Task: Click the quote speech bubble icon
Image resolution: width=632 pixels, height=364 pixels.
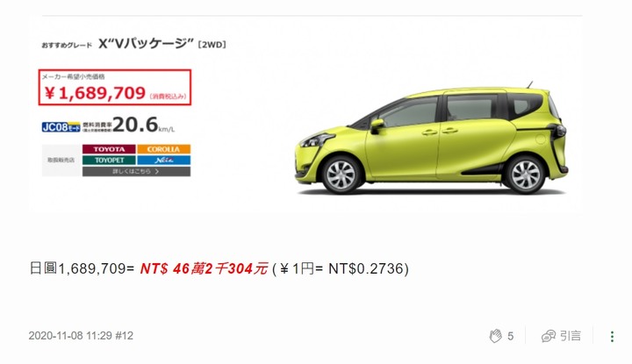Action: pyautogui.click(x=548, y=336)
